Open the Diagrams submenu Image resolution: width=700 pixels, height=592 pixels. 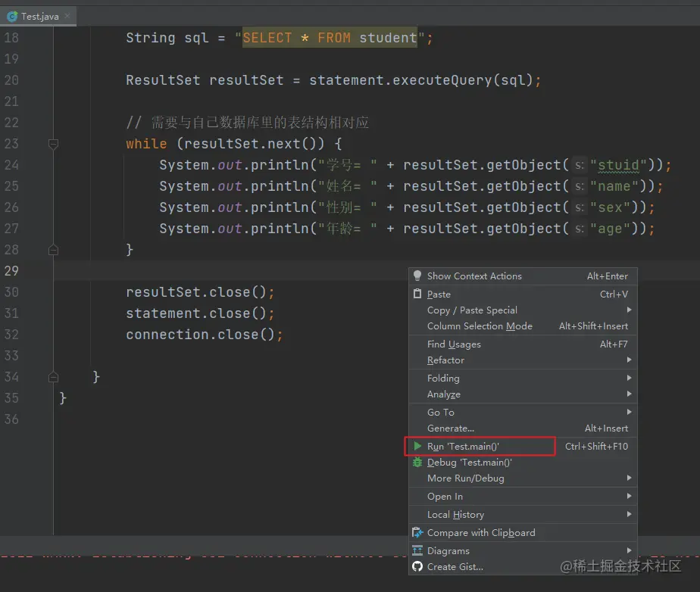523,550
